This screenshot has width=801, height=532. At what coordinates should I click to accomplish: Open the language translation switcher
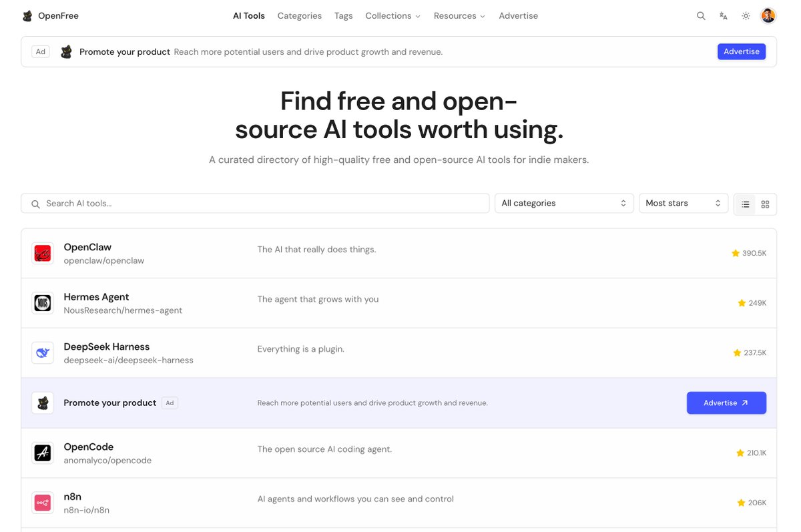tap(724, 16)
